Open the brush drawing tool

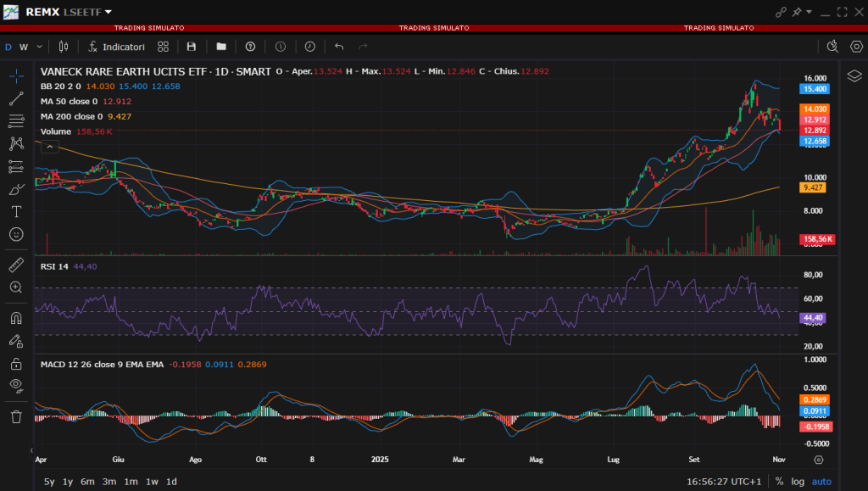pyautogui.click(x=15, y=189)
